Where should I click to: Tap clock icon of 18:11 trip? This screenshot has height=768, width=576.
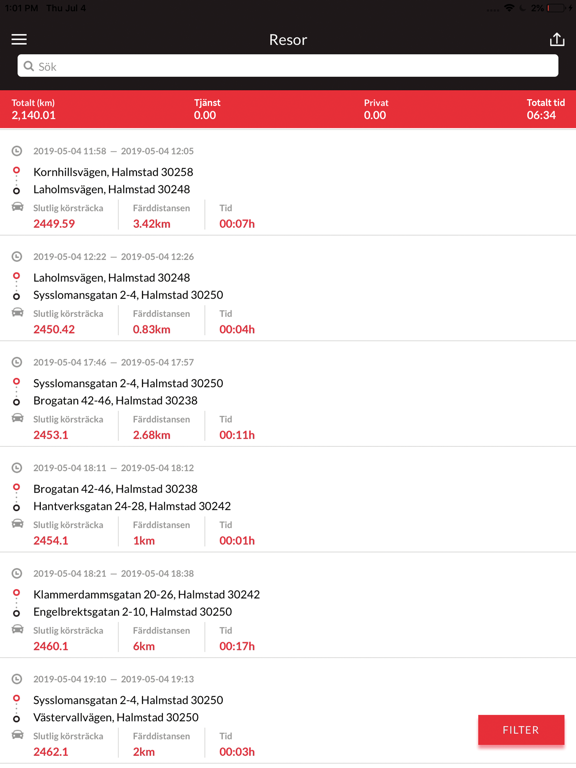coord(17,468)
